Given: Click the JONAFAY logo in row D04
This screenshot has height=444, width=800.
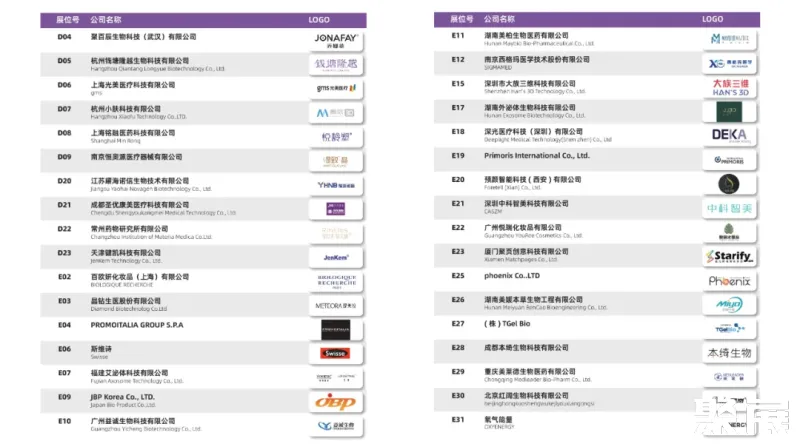Looking at the screenshot, I should click(x=335, y=40).
